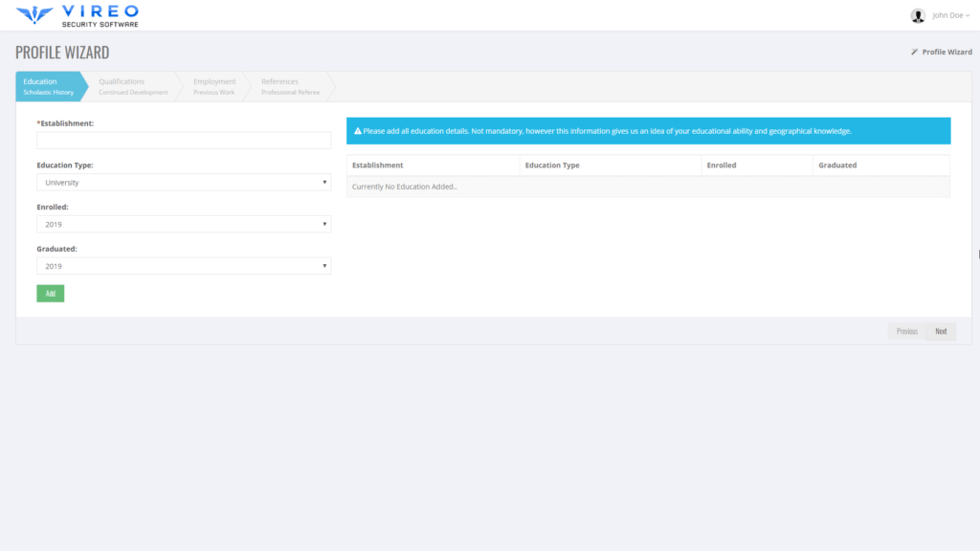The height and width of the screenshot is (551, 980).
Task: Expand the John Doe account menu
Action: point(946,15)
